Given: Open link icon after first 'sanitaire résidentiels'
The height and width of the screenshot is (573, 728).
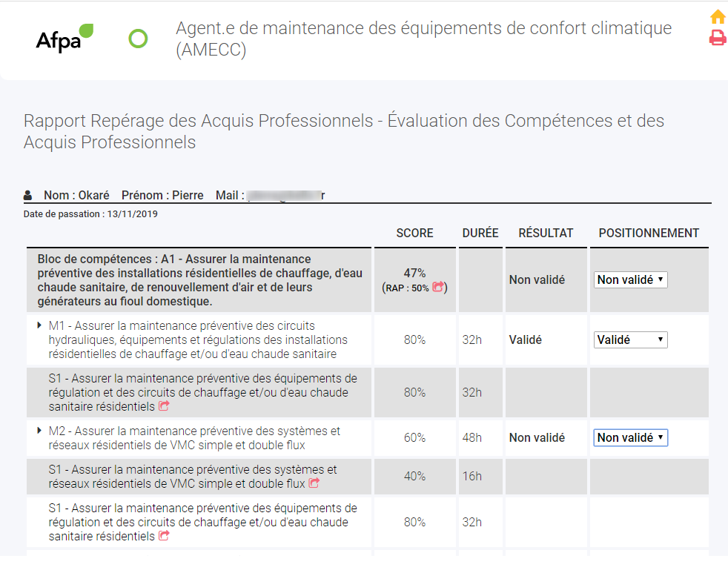Looking at the screenshot, I should tap(163, 405).
